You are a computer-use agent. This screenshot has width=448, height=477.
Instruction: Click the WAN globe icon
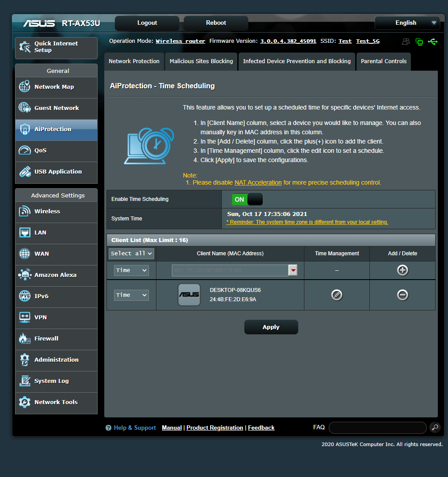pos(25,254)
